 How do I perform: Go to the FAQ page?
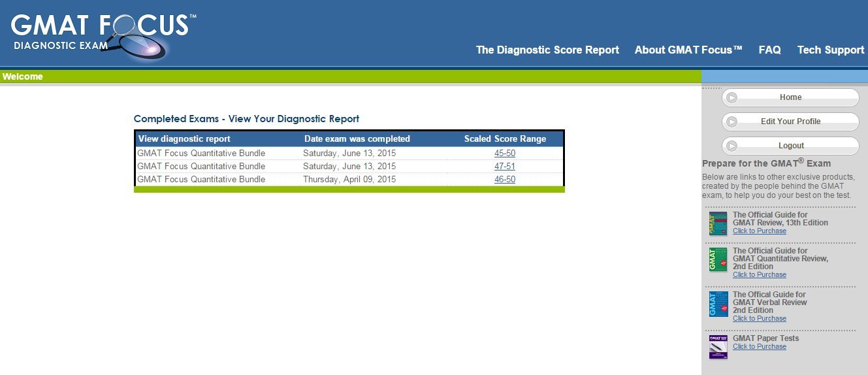coord(769,50)
